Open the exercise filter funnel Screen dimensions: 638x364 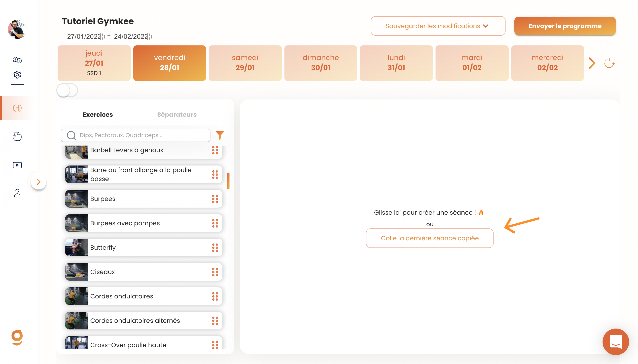[220, 135]
